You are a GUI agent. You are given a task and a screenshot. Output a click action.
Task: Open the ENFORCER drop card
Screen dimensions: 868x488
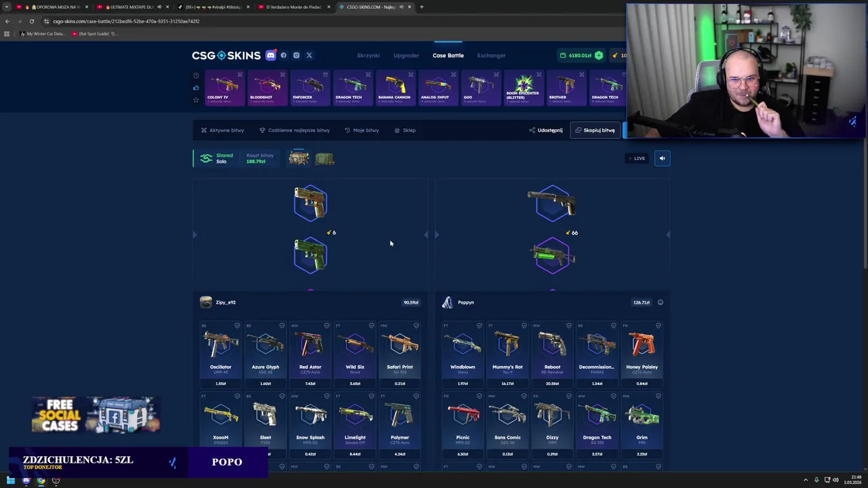(310, 88)
